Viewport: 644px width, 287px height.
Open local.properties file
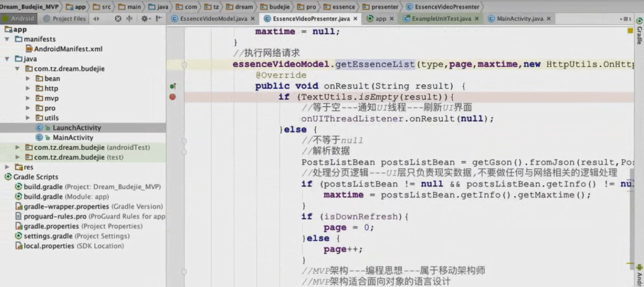click(69, 246)
